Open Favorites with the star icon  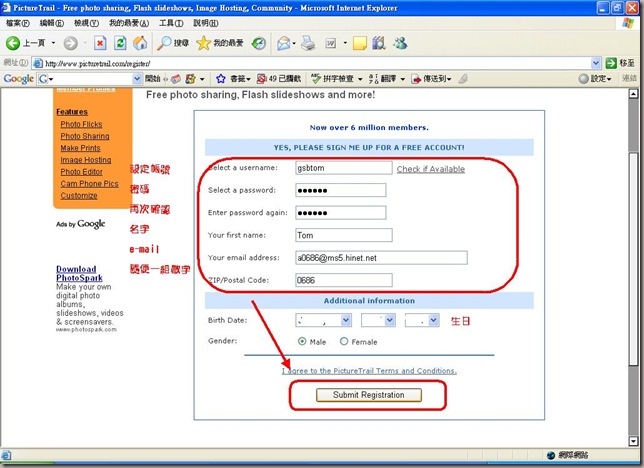[x=204, y=43]
